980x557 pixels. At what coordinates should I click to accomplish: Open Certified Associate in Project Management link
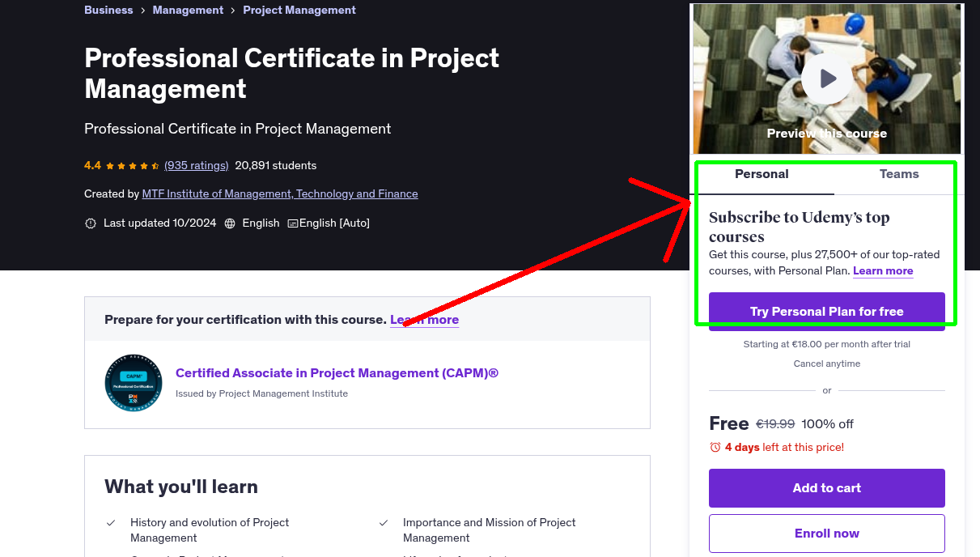coord(337,373)
